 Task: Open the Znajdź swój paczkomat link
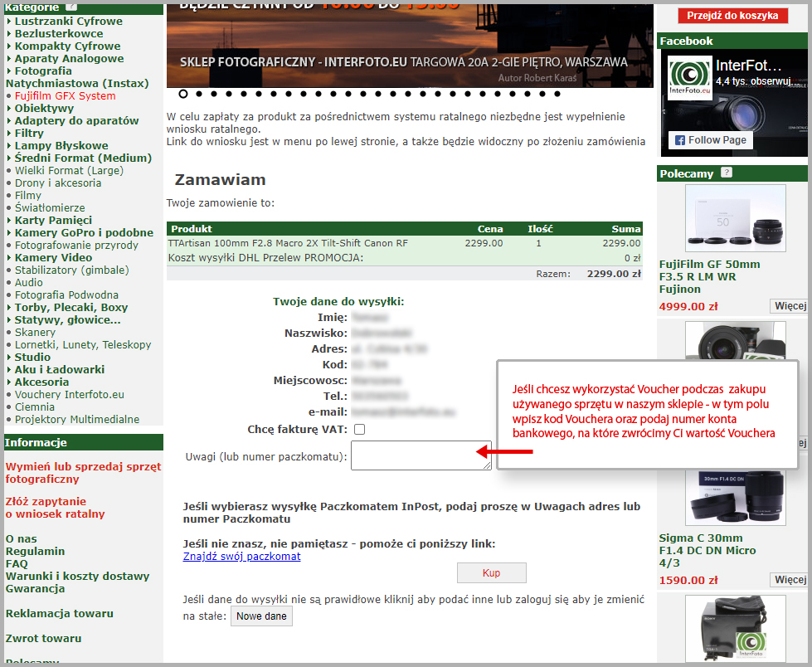point(242,556)
